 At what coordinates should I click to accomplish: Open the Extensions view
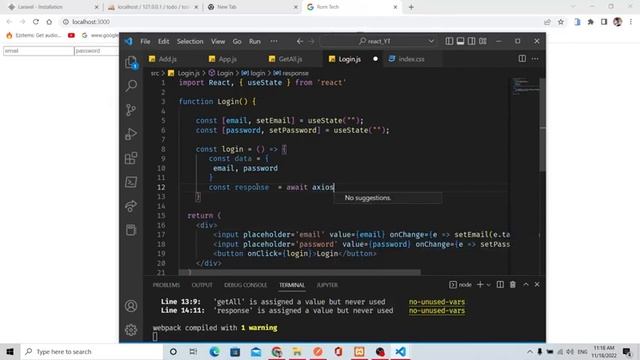(x=131, y=158)
